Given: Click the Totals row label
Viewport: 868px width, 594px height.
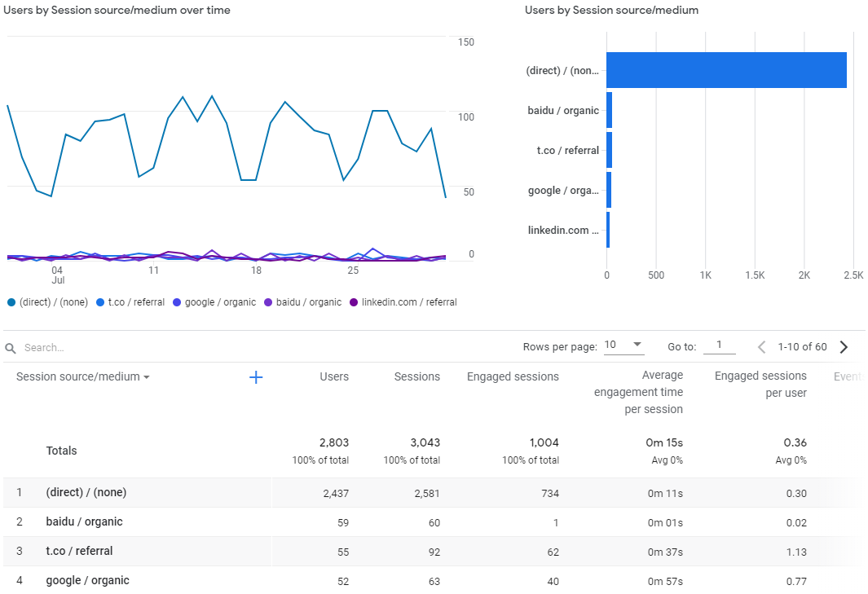Looking at the screenshot, I should 61,451.
